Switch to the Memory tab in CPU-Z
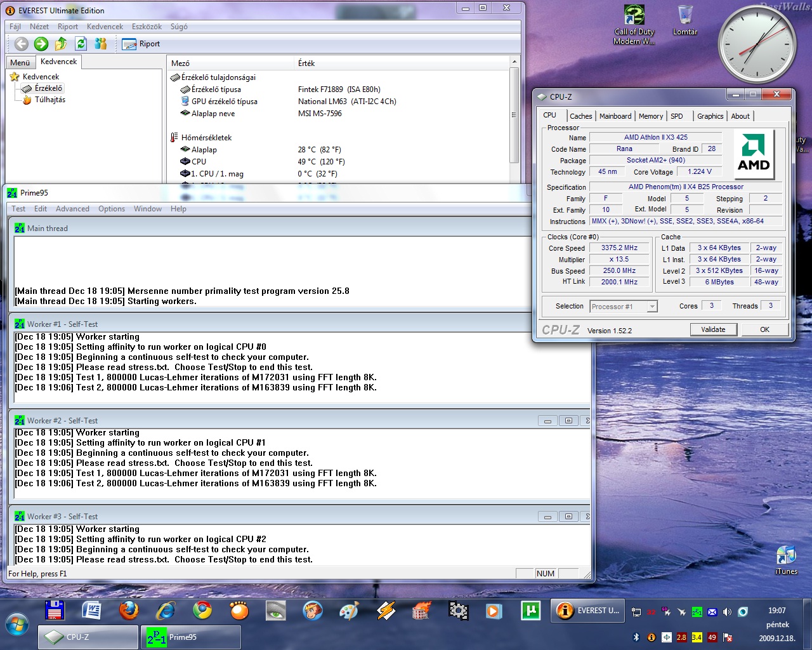This screenshot has height=650, width=812. (x=651, y=116)
